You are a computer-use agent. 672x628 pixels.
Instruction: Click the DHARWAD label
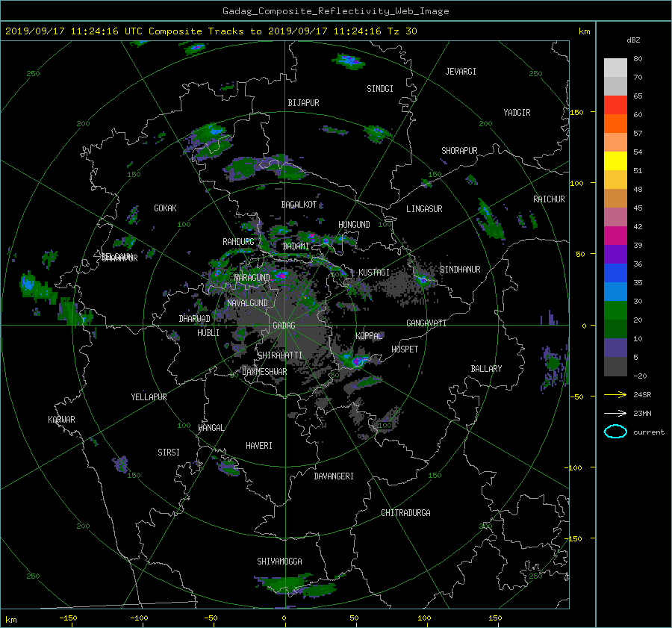(x=195, y=319)
